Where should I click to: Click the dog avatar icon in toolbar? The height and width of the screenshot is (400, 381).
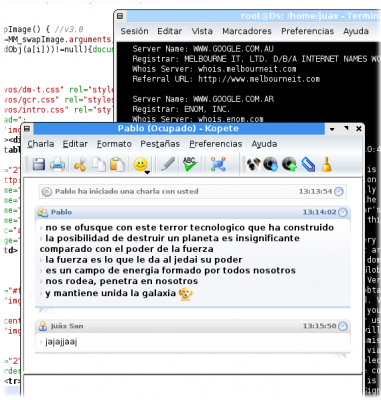coord(253,164)
